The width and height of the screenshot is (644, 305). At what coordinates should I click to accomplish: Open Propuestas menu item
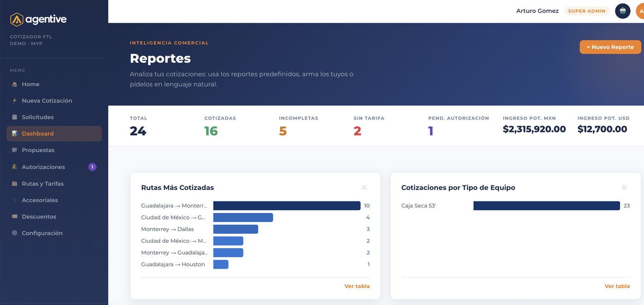click(54, 150)
